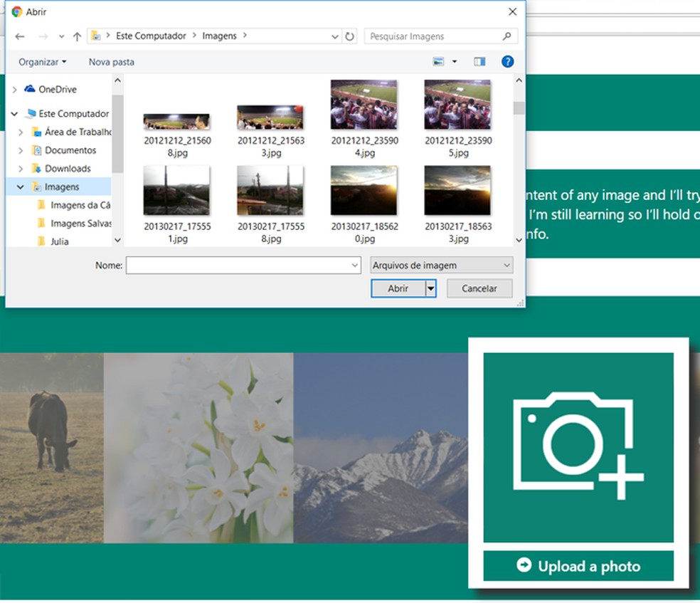700x603 pixels.
Task: Open the Imagens da Câ subfolder
Action: pos(80,205)
